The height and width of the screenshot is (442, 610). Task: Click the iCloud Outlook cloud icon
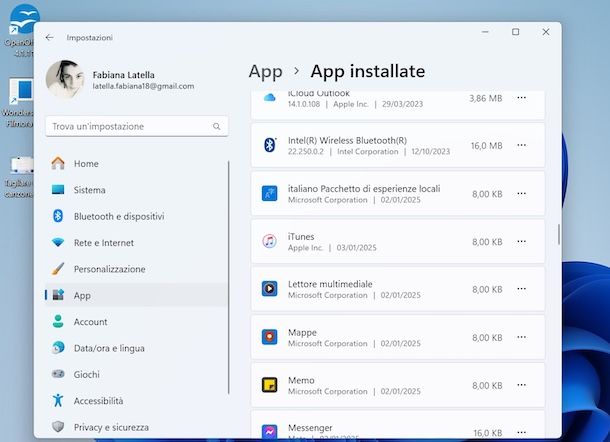click(270, 97)
